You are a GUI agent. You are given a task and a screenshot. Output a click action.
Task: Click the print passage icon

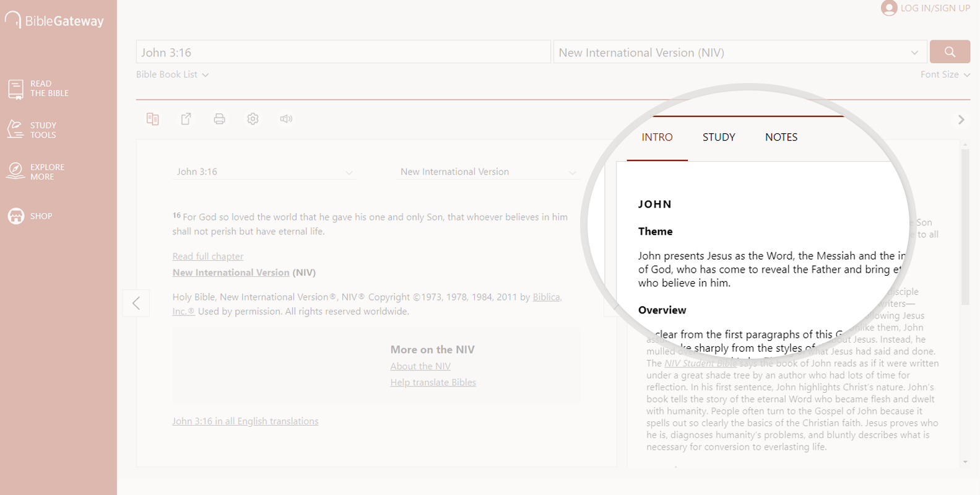pyautogui.click(x=219, y=119)
